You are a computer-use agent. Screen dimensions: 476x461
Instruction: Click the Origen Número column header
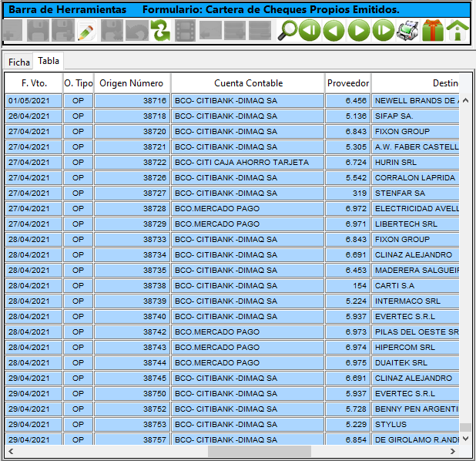pyautogui.click(x=132, y=83)
